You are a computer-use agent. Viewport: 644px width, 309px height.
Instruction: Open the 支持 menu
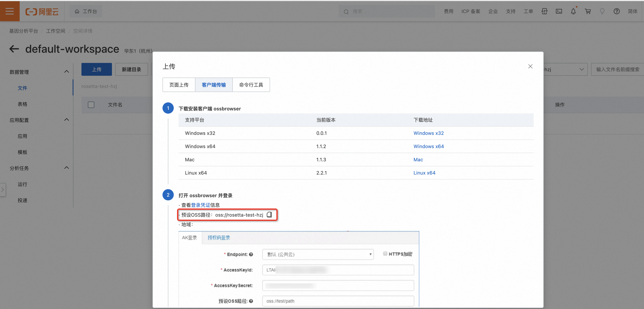[511, 11]
